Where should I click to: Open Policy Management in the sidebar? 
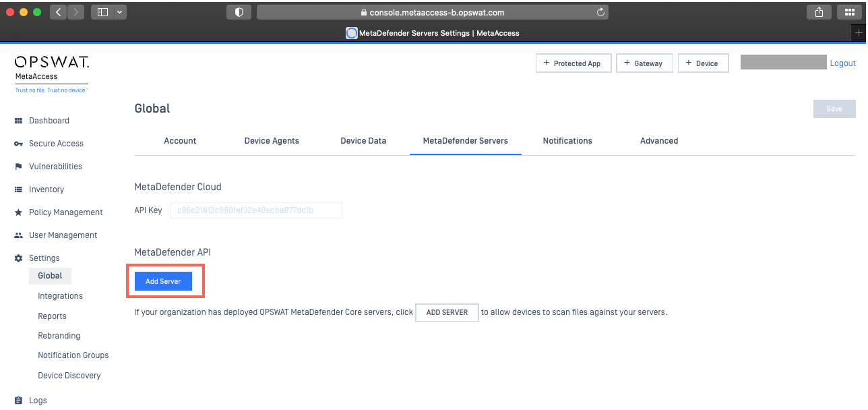66,212
